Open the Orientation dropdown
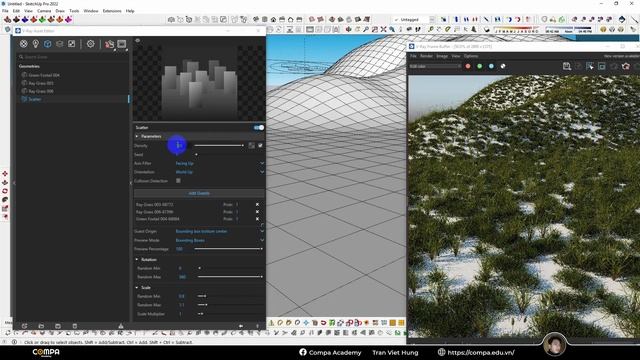640x360 pixels. (x=219, y=172)
